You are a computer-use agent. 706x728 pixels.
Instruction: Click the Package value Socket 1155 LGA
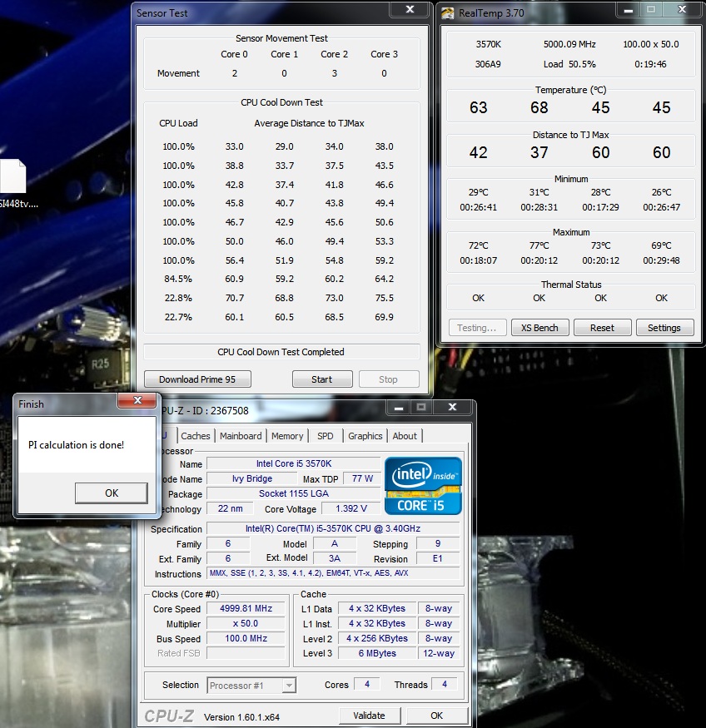click(294, 493)
